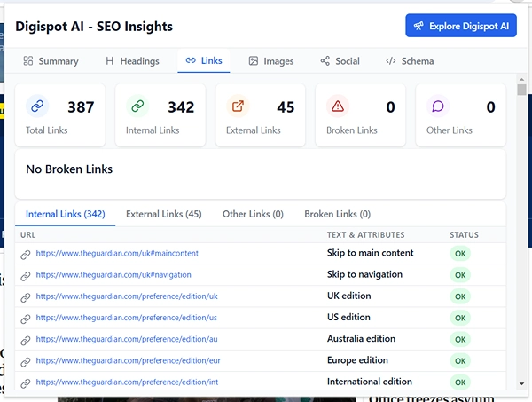
Task: Click the Explore Digispot AI button
Action: [461, 26]
